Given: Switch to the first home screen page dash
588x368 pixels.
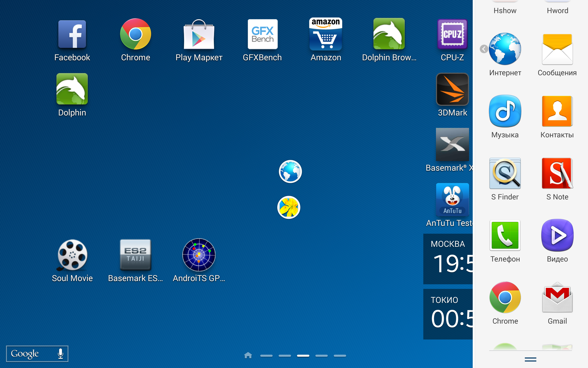Looking at the screenshot, I should pos(266,356).
